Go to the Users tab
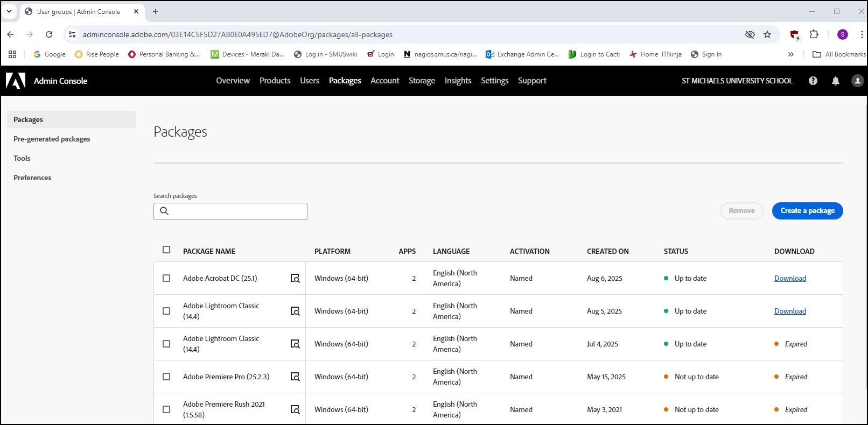Viewport: 868px width, 425px height. click(310, 81)
